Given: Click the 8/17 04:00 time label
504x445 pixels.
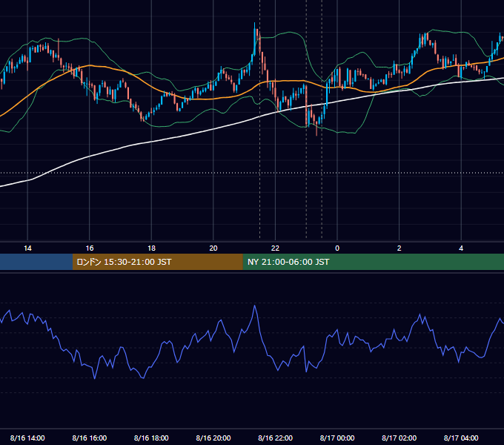Looking at the screenshot, I should tap(461, 438).
